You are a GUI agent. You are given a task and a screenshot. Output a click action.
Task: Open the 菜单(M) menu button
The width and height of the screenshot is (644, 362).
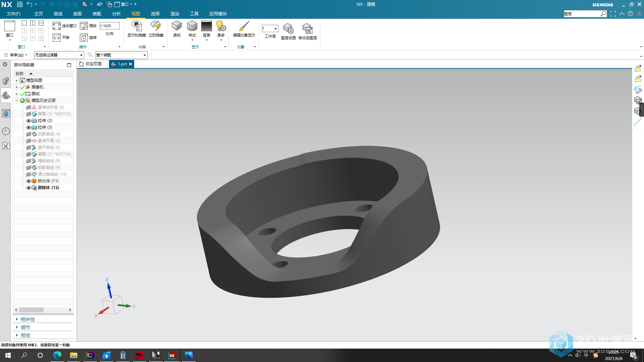coord(16,55)
